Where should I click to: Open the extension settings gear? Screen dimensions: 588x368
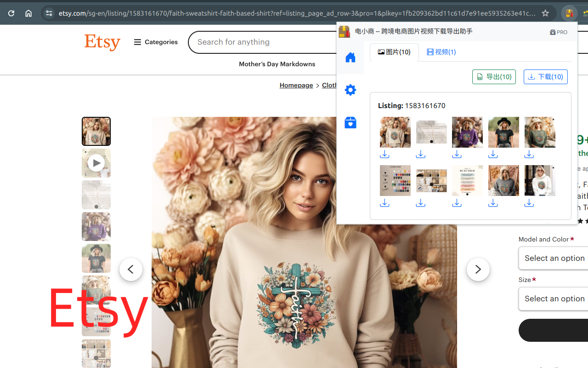350,90
